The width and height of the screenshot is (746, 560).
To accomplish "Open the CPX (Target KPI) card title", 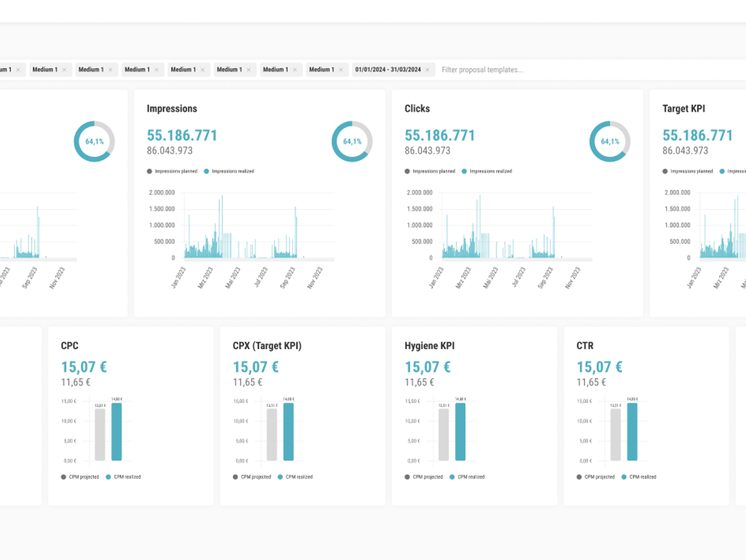I will point(267,346).
